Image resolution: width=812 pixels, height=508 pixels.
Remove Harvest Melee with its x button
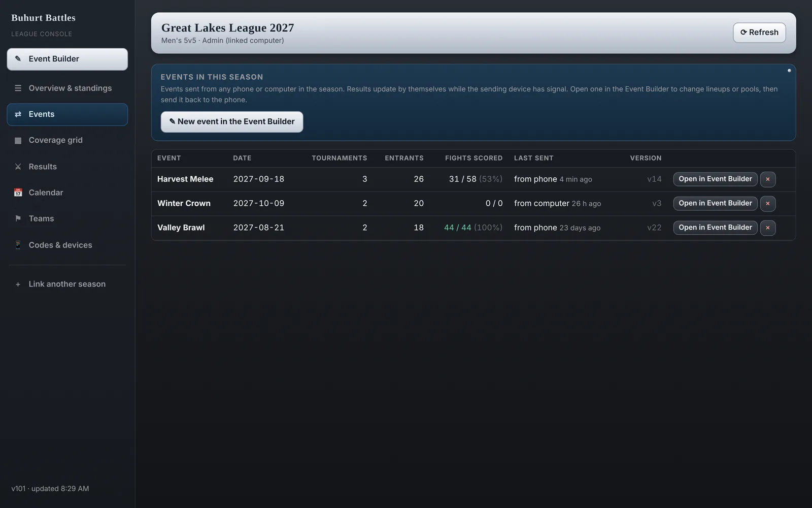(x=768, y=179)
